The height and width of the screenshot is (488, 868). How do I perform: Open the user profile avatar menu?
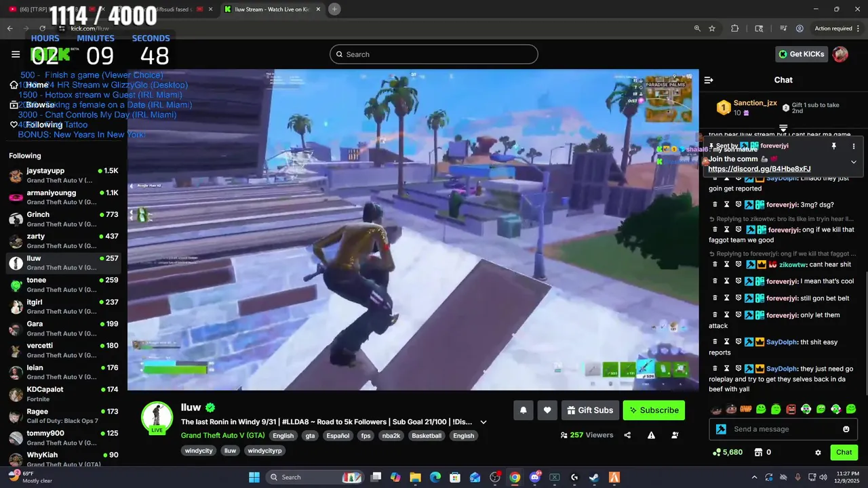[x=840, y=54]
